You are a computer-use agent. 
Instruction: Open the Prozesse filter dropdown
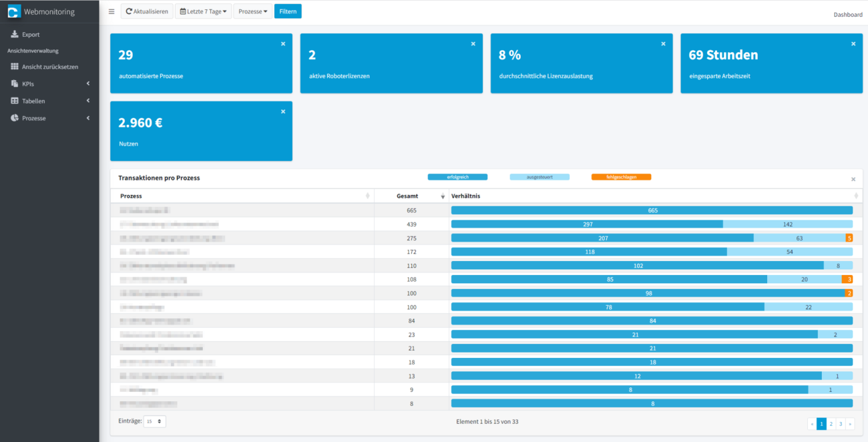tap(252, 11)
